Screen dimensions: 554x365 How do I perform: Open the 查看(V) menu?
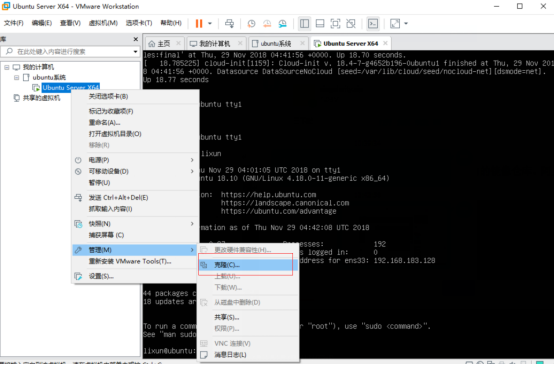click(70, 23)
